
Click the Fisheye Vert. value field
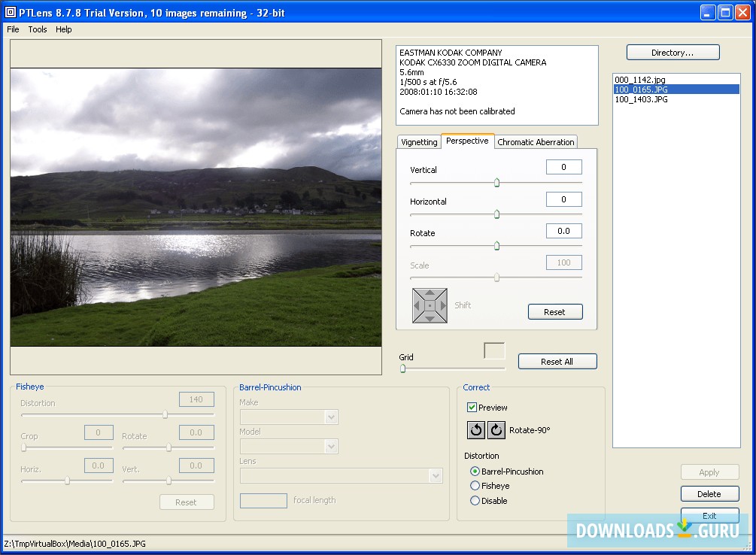pyautogui.click(x=196, y=466)
